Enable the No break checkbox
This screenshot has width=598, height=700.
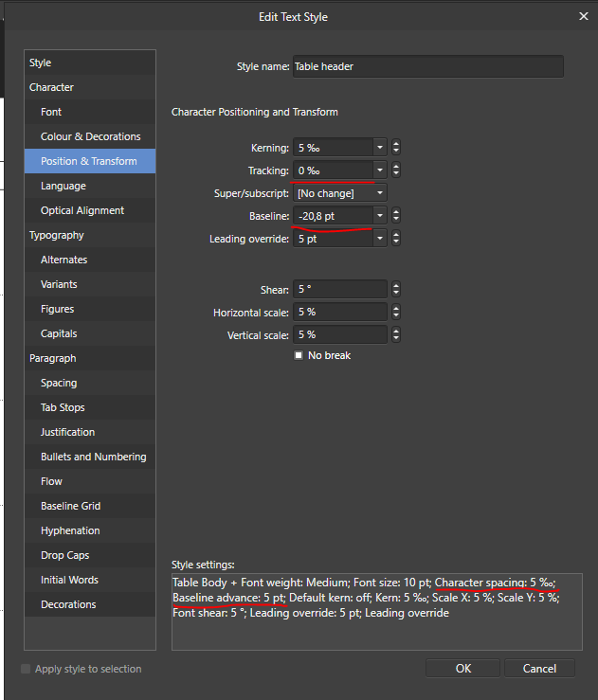[x=299, y=355]
